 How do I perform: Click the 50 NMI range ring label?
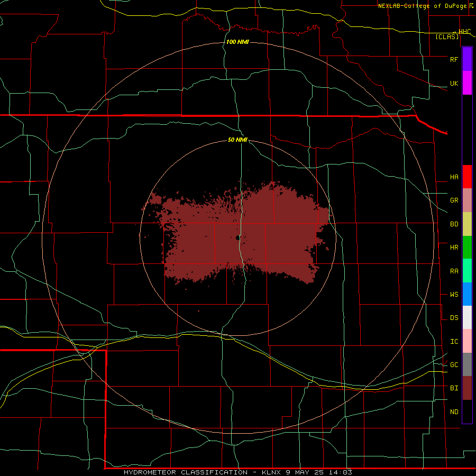[237, 140]
